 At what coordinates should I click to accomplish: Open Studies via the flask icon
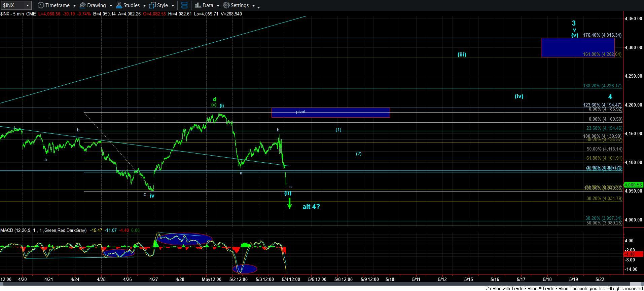coord(119,5)
